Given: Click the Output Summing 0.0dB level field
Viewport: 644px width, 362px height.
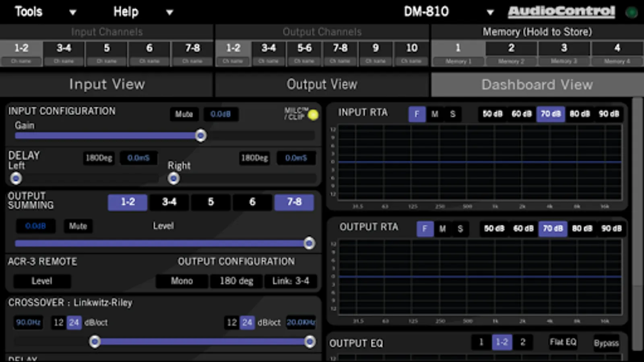Looking at the screenshot, I should tap(35, 226).
